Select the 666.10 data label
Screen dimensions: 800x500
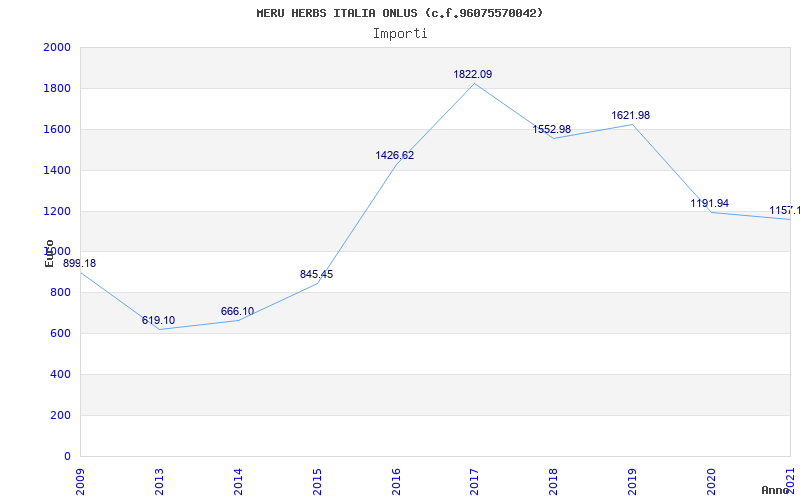pos(237,311)
